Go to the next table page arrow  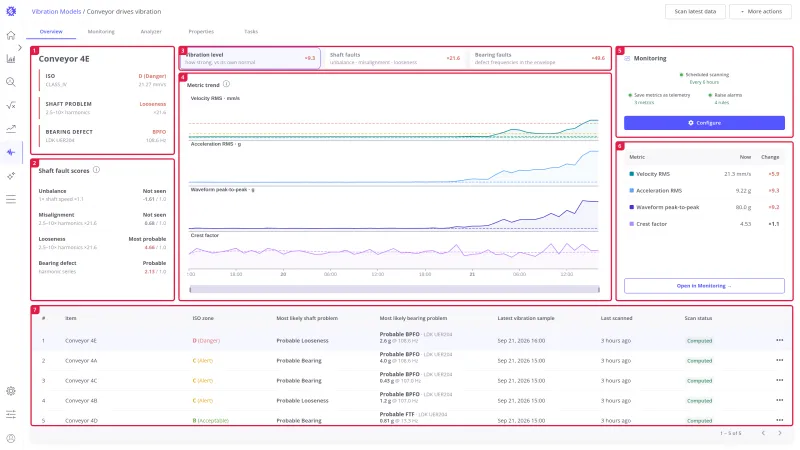[780, 433]
